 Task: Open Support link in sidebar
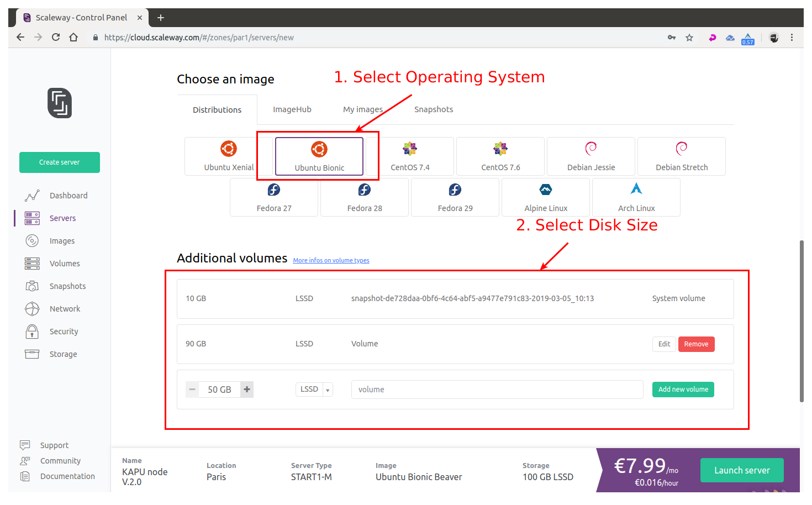pos(54,445)
